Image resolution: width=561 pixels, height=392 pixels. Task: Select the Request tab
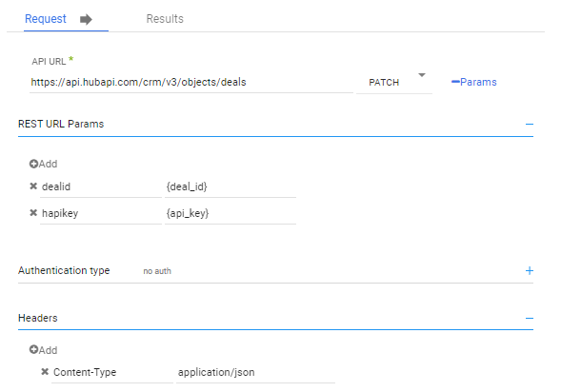pyautogui.click(x=46, y=19)
